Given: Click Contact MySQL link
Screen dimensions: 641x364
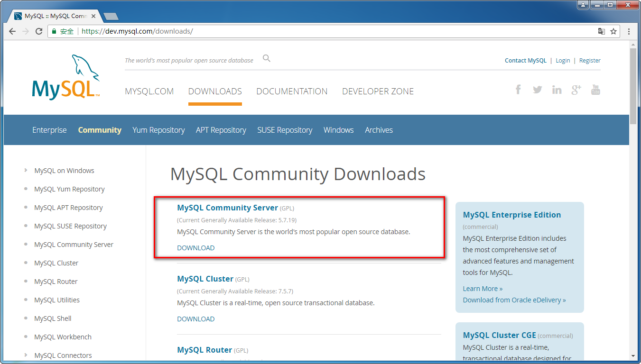Looking at the screenshot, I should [x=526, y=61].
